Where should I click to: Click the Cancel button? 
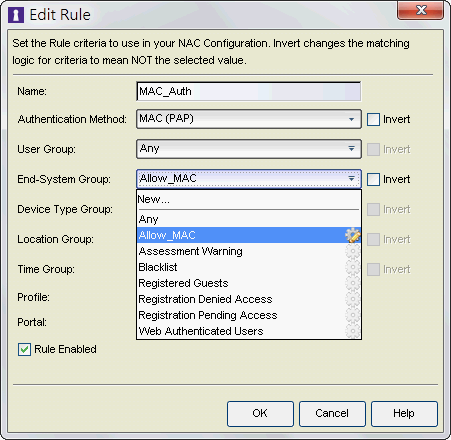click(332, 414)
